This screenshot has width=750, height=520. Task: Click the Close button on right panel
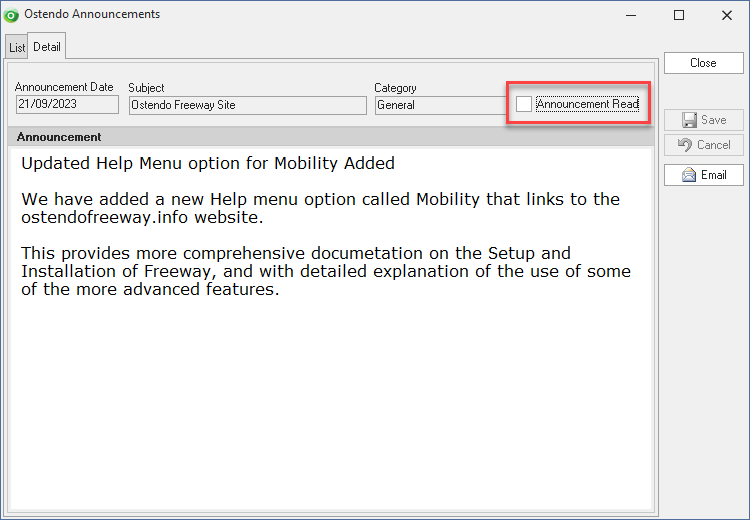click(704, 63)
